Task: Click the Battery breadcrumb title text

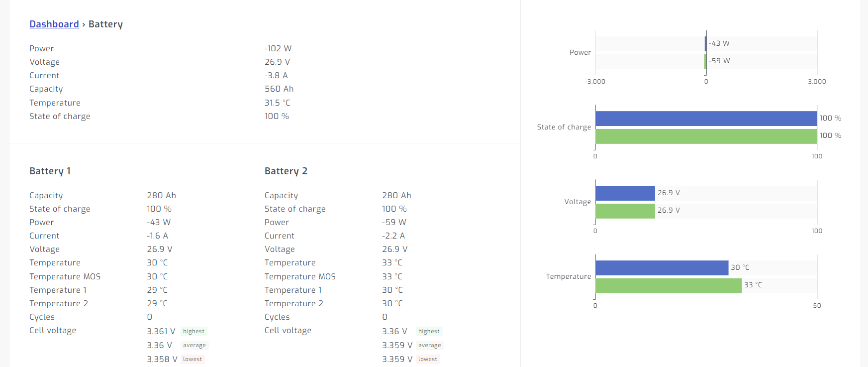Action: coord(105,24)
